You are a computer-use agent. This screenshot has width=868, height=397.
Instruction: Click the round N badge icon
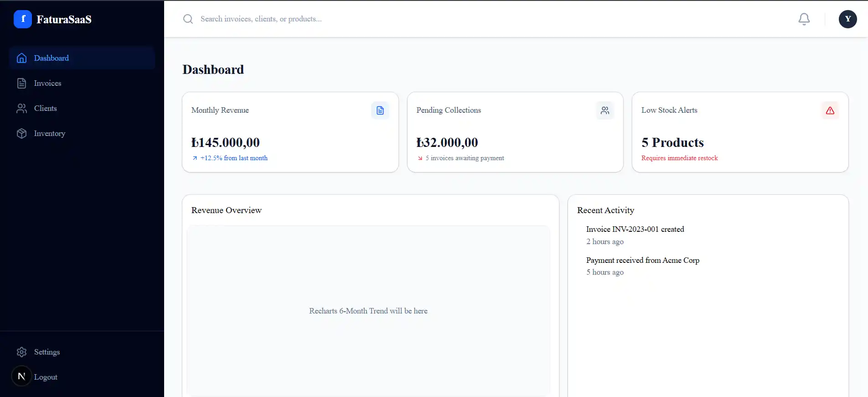tap(21, 376)
